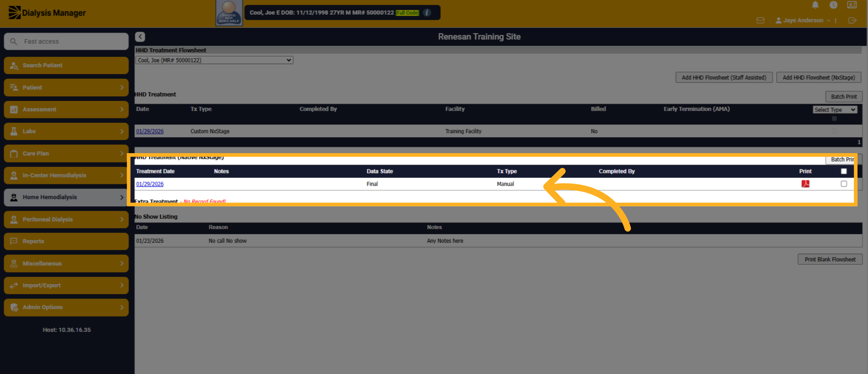Open the Miscellaneous menu
This screenshot has width=868, height=374.
66,264
